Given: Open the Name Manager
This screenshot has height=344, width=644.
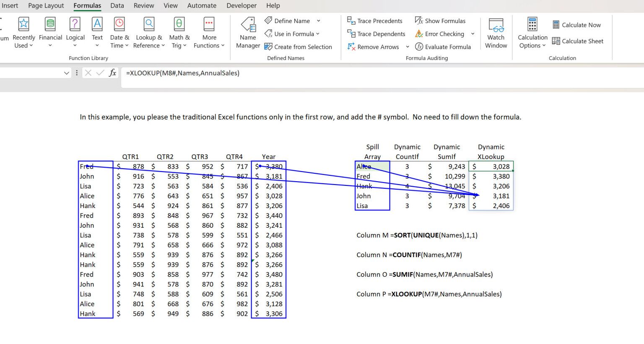Looking at the screenshot, I should click(248, 34).
